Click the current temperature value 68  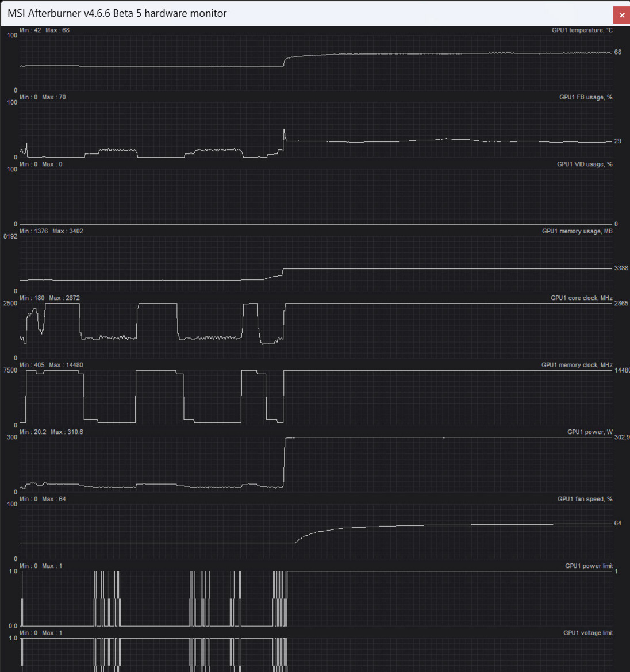point(617,52)
